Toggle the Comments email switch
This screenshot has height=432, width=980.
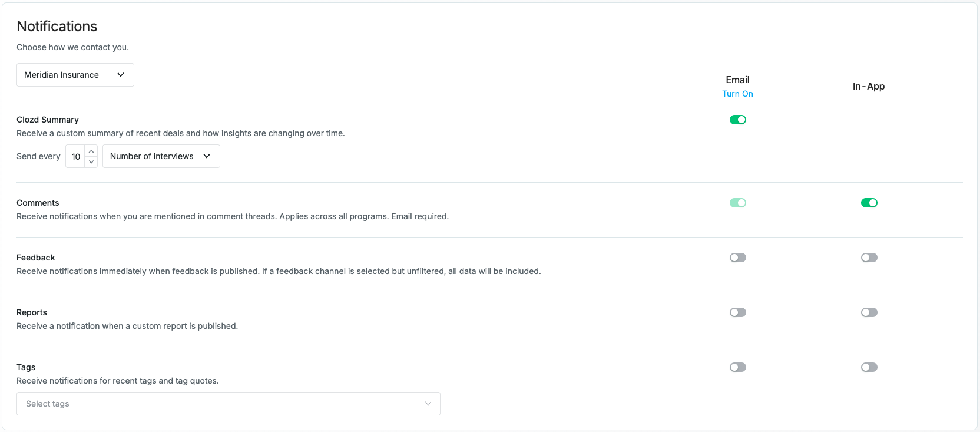pos(738,203)
